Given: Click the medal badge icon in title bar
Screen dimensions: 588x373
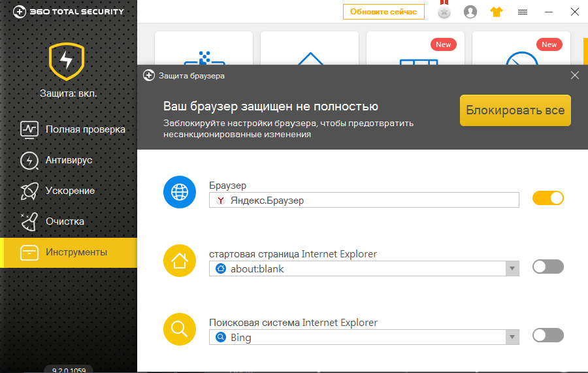Looking at the screenshot, I should click(444, 11).
